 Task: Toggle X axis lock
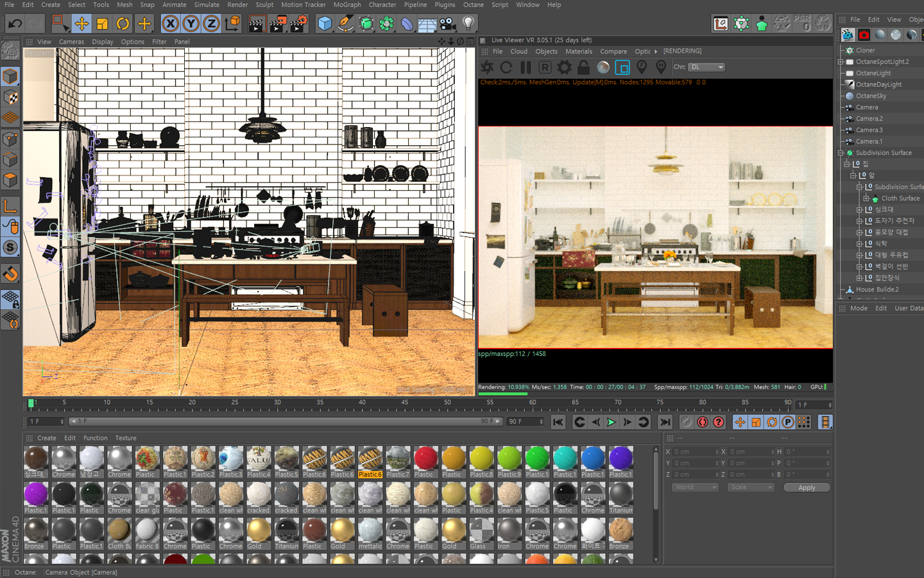click(170, 24)
